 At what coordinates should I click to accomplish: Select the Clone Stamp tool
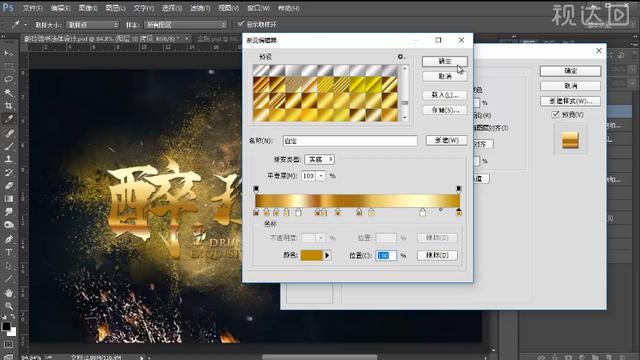coord(8,159)
